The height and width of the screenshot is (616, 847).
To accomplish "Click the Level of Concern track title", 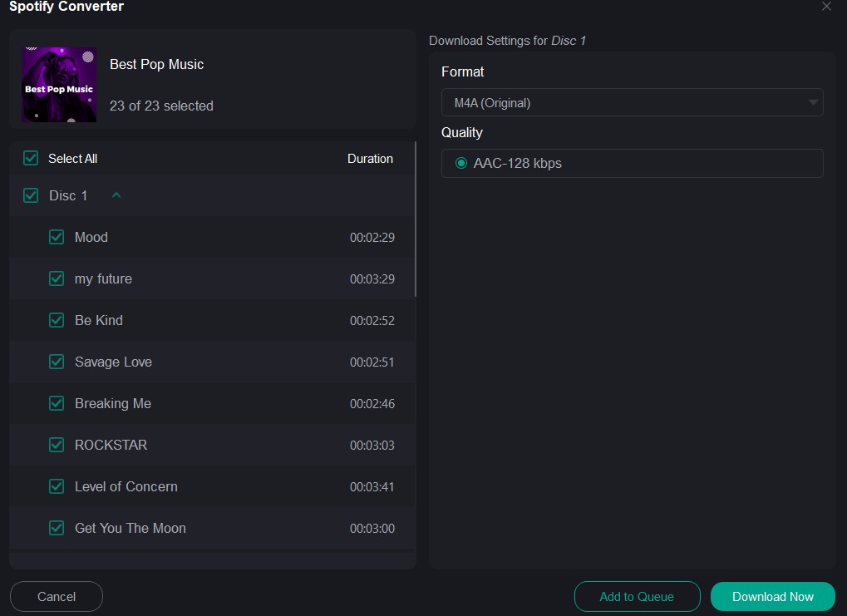I will [x=126, y=487].
